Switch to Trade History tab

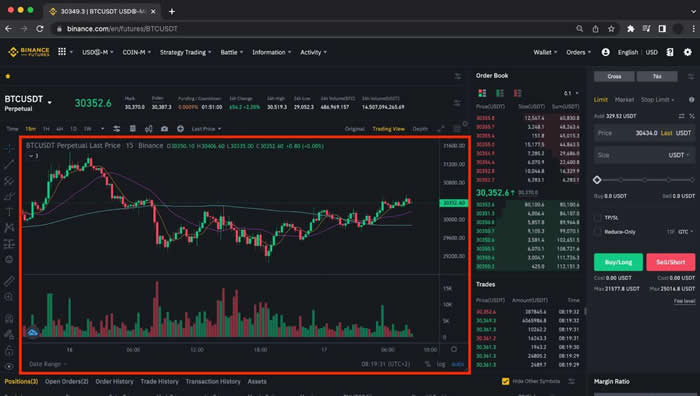(x=159, y=381)
